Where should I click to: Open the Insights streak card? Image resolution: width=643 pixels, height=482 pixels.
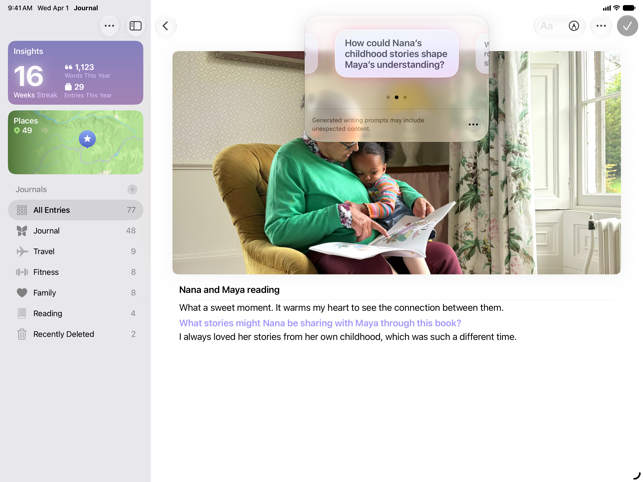(75, 73)
